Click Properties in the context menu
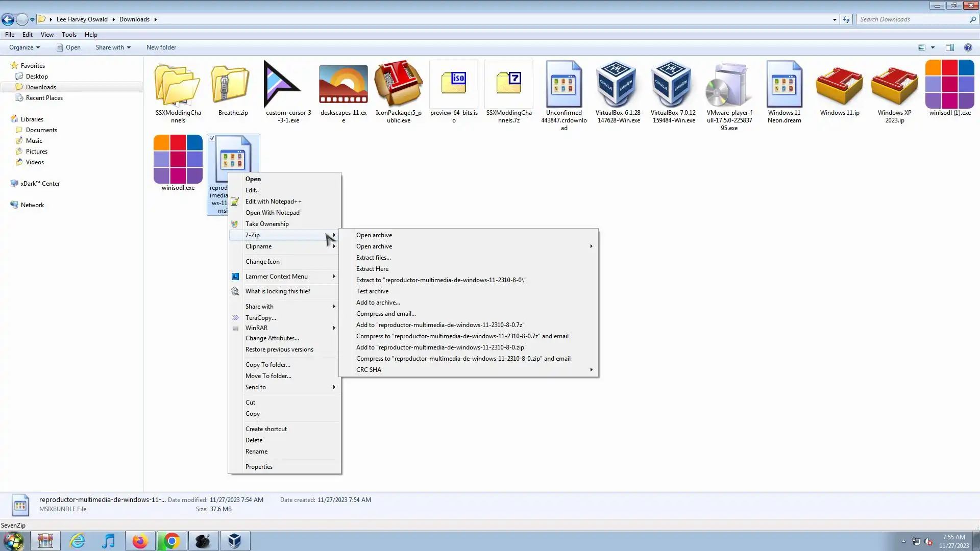Image resolution: width=980 pixels, height=551 pixels. coord(259,467)
